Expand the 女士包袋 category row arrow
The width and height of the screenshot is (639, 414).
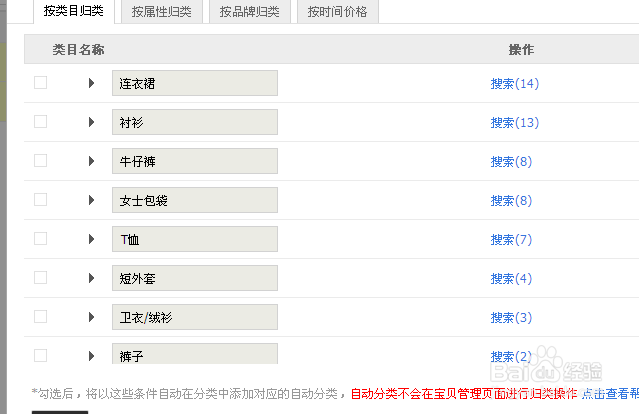(91, 200)
